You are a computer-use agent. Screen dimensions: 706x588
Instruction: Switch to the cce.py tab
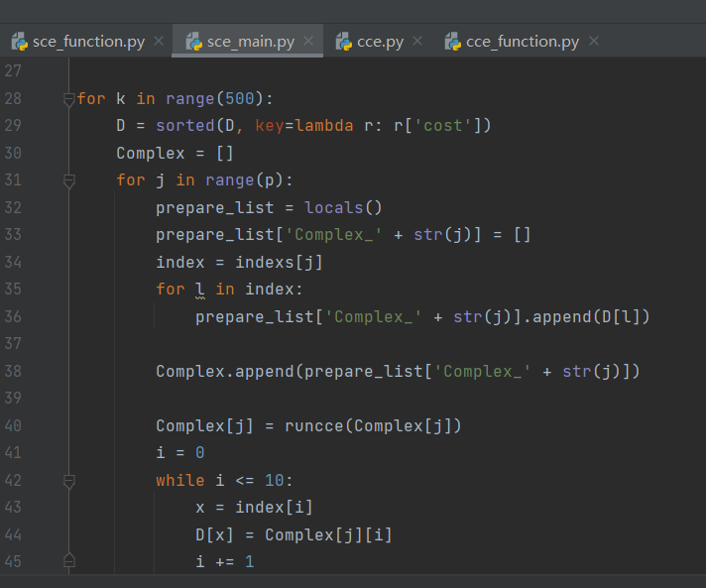click(x=380, y=42)
